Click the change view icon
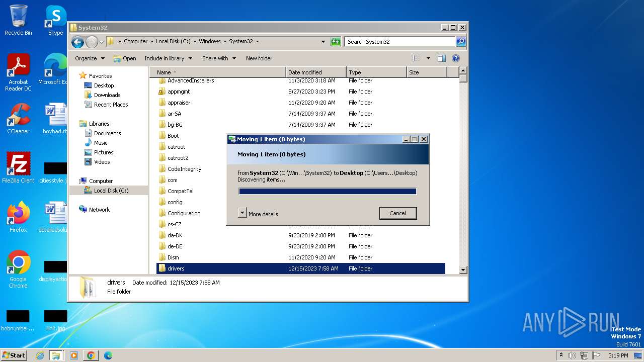The width and height of the screenshot is (644, 362). [x=416, y=58]
